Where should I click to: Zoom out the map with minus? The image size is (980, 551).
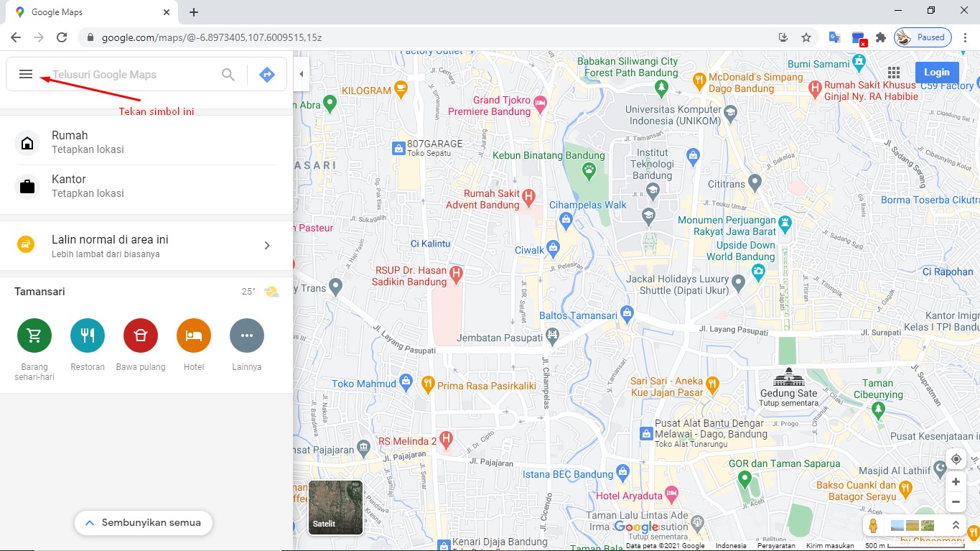pos(956,501)
